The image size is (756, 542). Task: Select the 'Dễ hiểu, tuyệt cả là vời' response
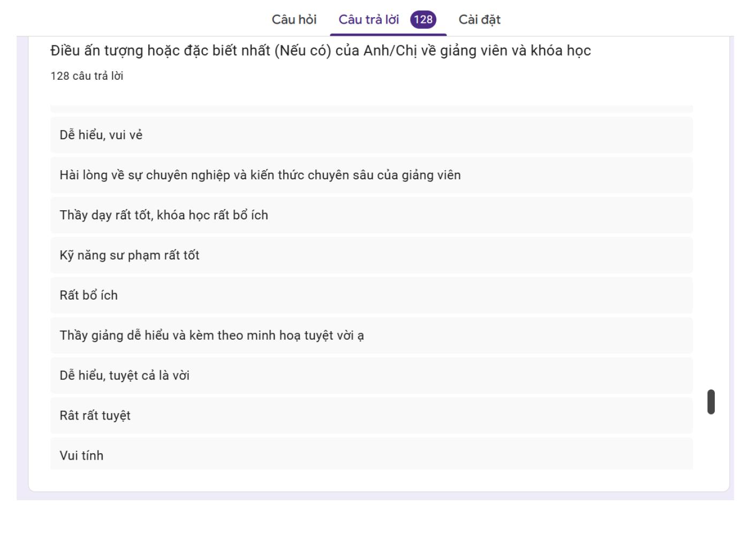click(x=125, y=376)
